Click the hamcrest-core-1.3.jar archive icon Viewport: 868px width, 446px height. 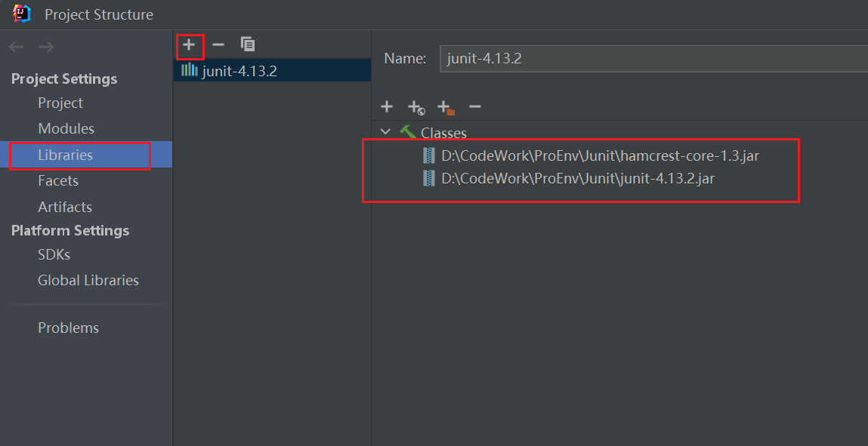[x=428, y=156]
